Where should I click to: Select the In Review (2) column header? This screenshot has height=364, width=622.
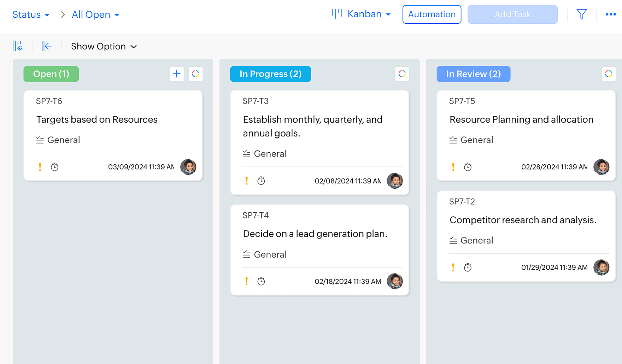tap(473, 74)
